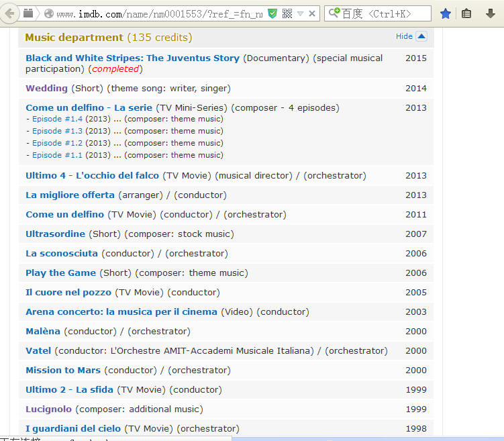Click the site info globe icon

click(x=49, y=13)
